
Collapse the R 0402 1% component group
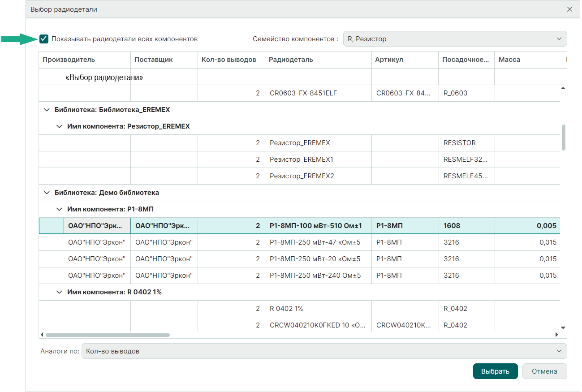(59, 292)
